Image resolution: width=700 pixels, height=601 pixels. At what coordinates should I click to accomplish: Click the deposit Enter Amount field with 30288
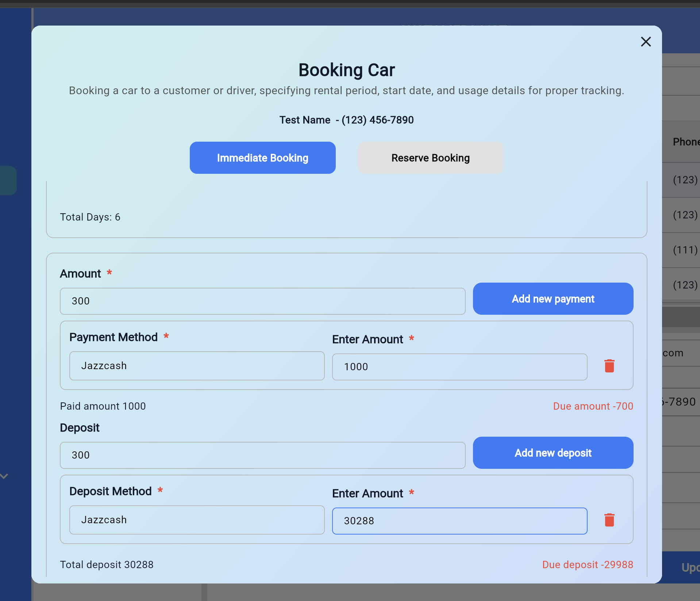tap(459, 521)
